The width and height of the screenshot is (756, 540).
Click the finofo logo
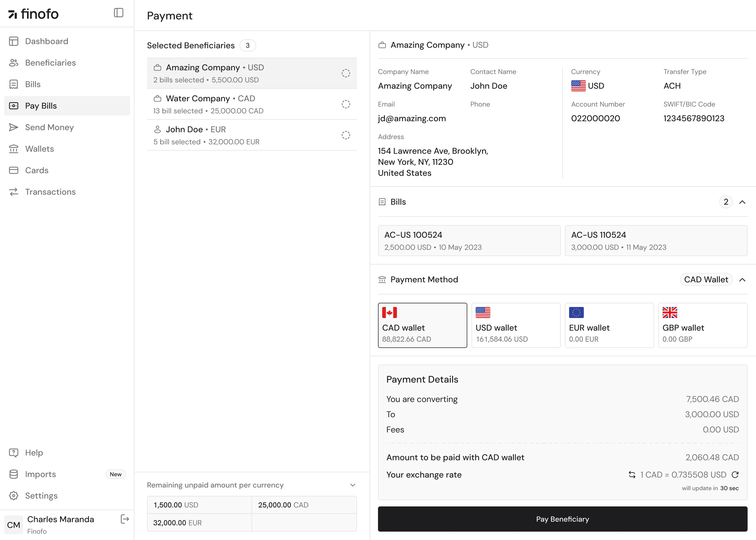coord(33,14)
